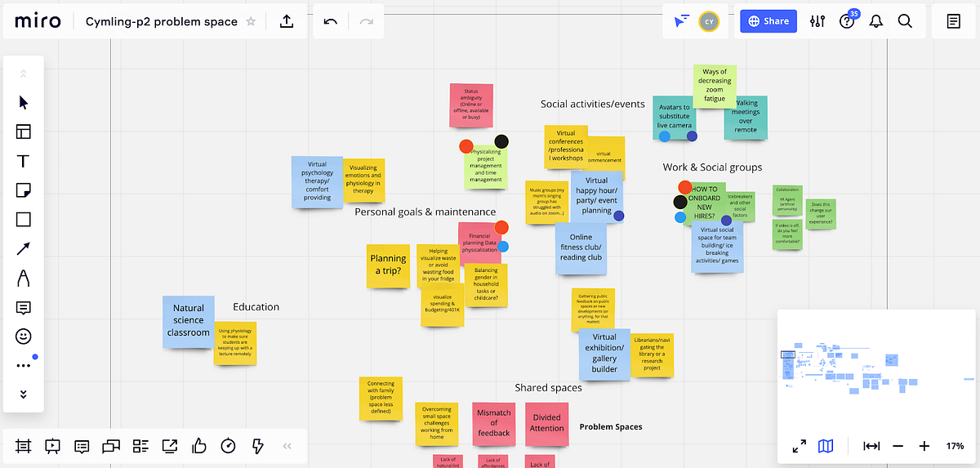Select the Sticky note tool
980x468 pixels.
click(24, 190)
